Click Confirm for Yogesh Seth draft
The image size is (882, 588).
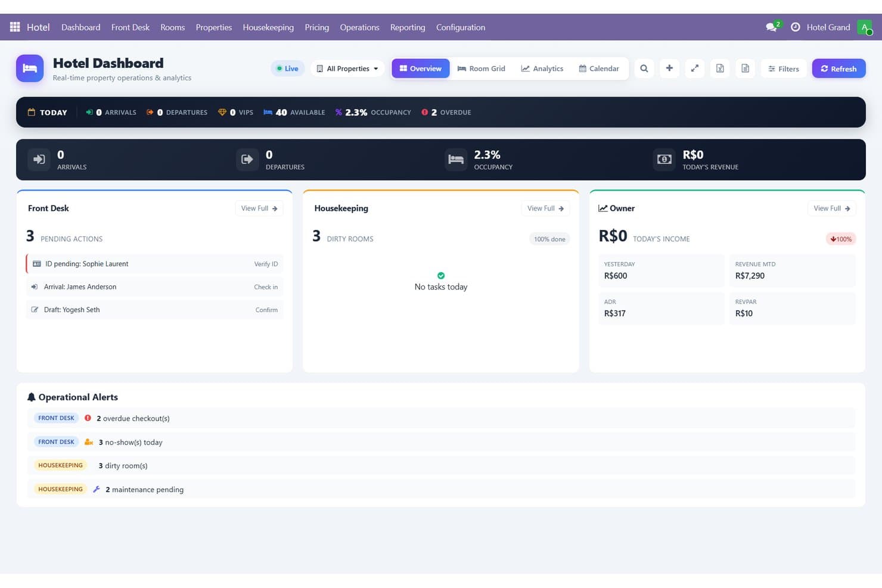(266, 310)
